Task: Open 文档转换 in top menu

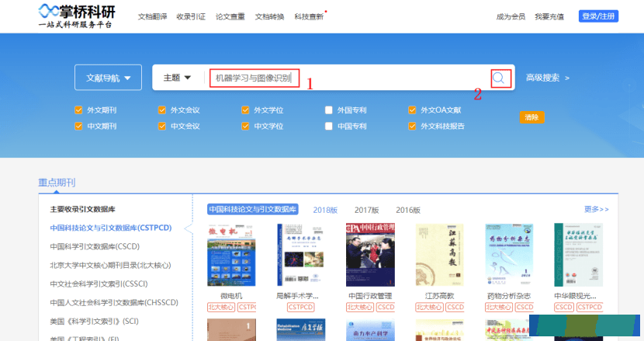Action: 269,16
